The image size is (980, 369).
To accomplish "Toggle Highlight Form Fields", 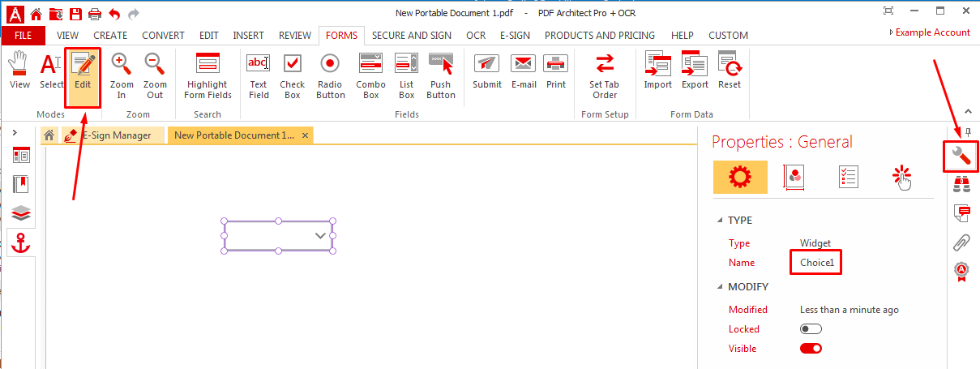I will (208, 75).
